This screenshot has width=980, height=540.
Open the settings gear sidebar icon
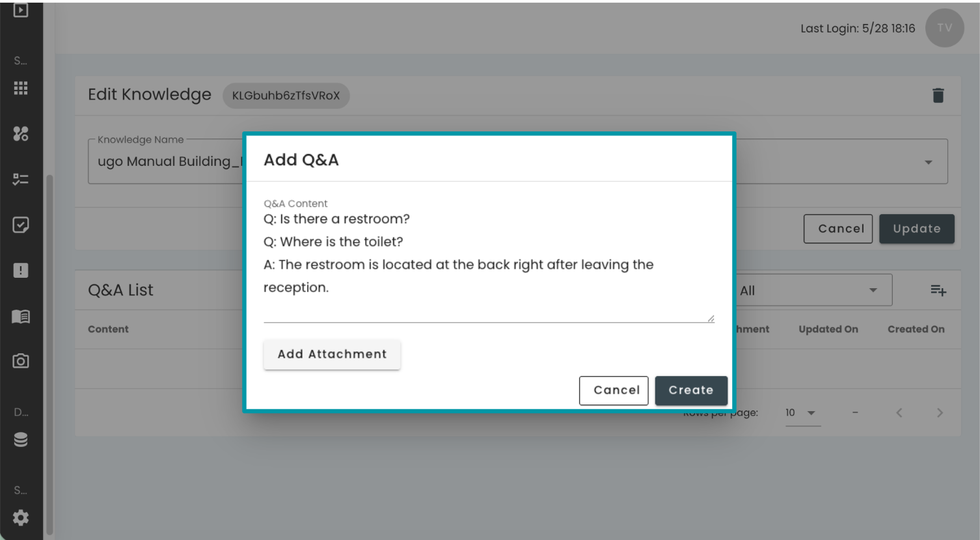[x=21, y=518]
